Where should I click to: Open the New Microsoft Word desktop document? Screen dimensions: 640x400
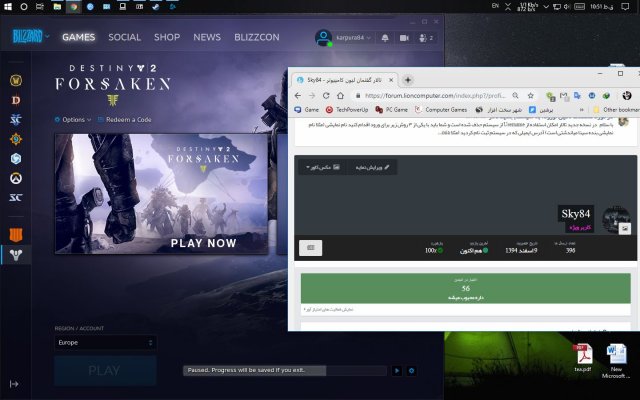(x=616, y=361)
